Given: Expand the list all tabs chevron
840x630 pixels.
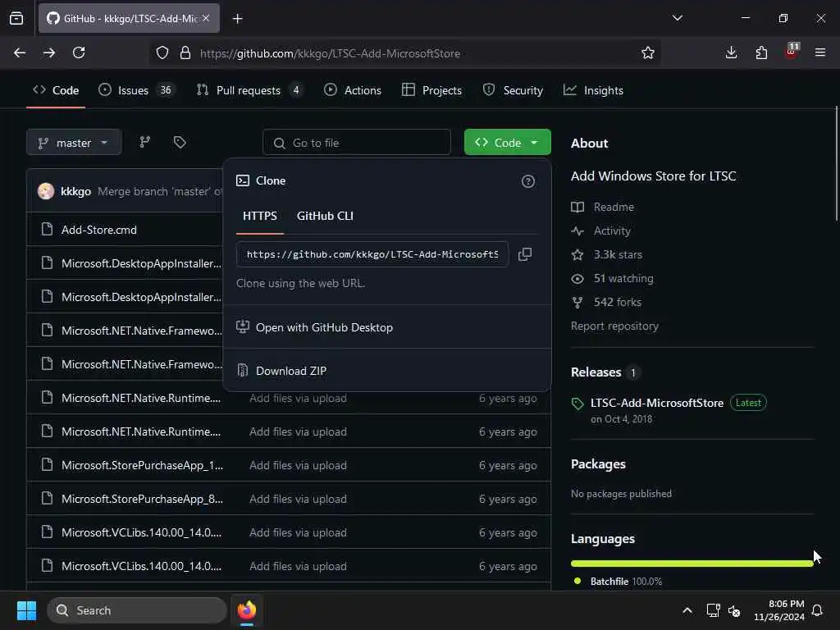Looking at the screenshot, I should click(677, 18).
